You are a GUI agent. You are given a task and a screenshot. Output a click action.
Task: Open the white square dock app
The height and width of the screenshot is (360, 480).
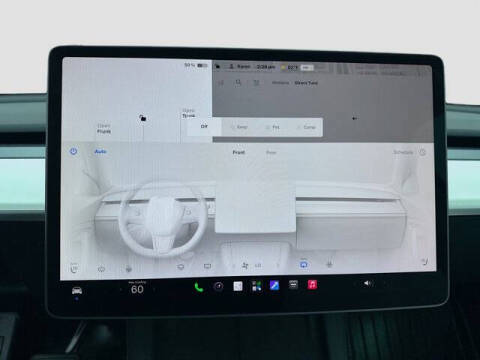pos(238,286)
